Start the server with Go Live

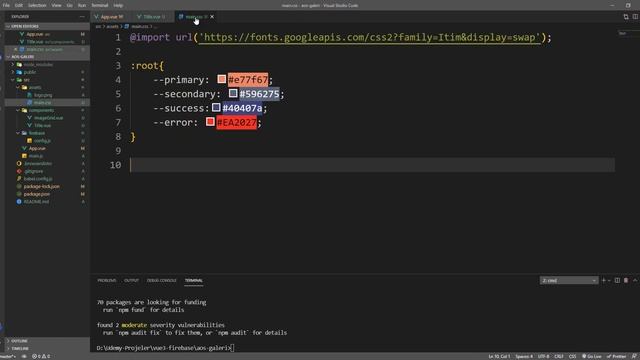pos(591,357)
